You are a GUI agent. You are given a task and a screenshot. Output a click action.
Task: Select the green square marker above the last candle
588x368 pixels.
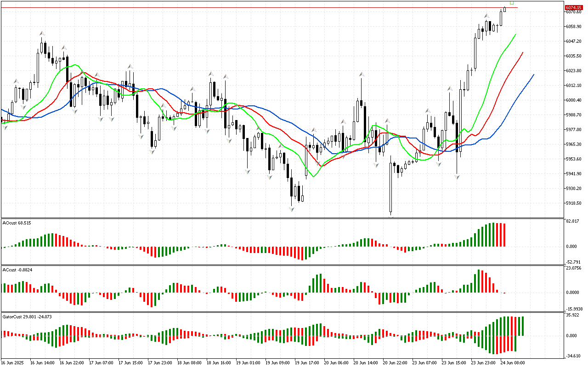pyautogui.click(x=512, y=3)
